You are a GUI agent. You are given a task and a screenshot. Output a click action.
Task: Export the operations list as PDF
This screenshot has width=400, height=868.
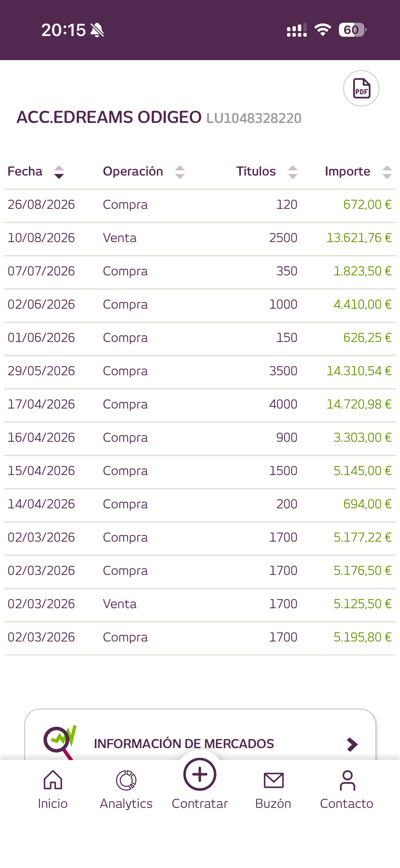click(x=361, y=88)
